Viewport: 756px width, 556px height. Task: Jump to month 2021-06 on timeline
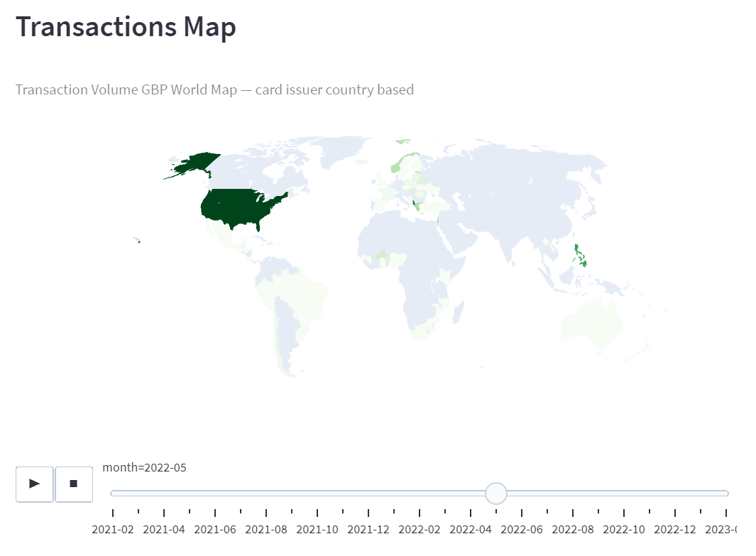click(215, 529)
